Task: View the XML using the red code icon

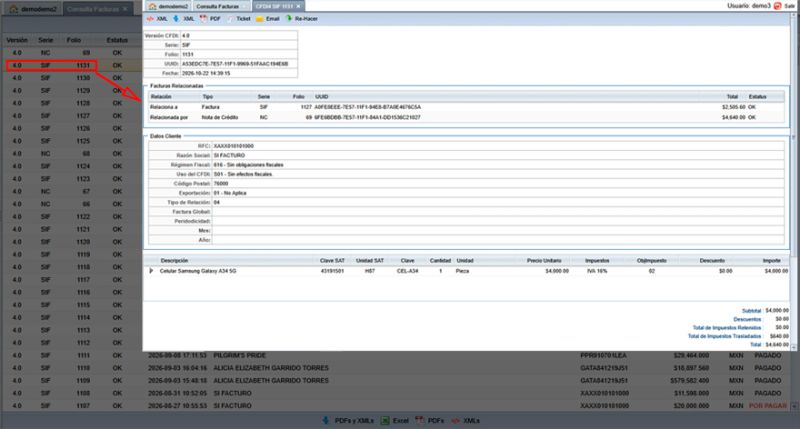Action: [157, 19]
